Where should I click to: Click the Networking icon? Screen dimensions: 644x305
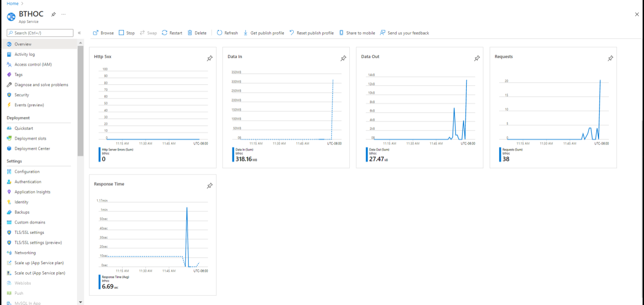(x=9, y=253)
